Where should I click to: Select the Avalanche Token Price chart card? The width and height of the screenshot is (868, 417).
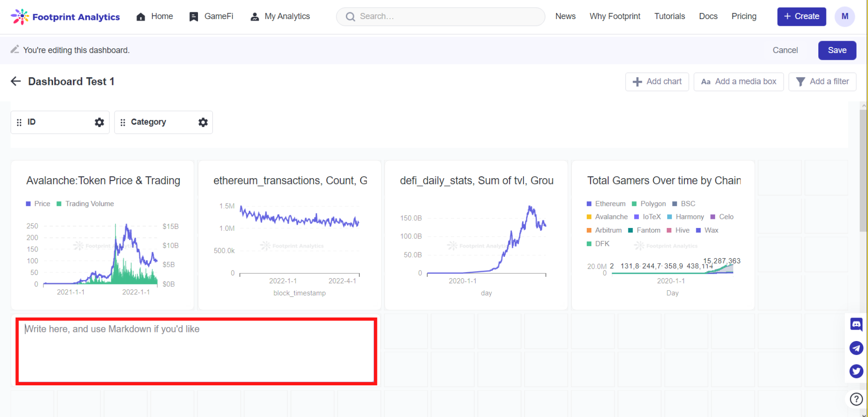103,235
